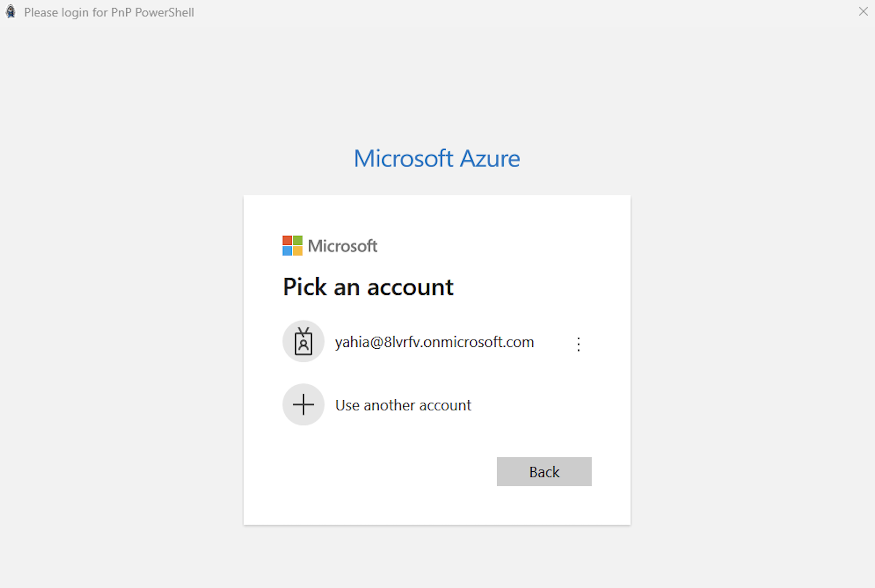875x588 pixels.
Task: Sign in as yahia@8lvrfv.onmicrosoft.com
Action: 434,342
